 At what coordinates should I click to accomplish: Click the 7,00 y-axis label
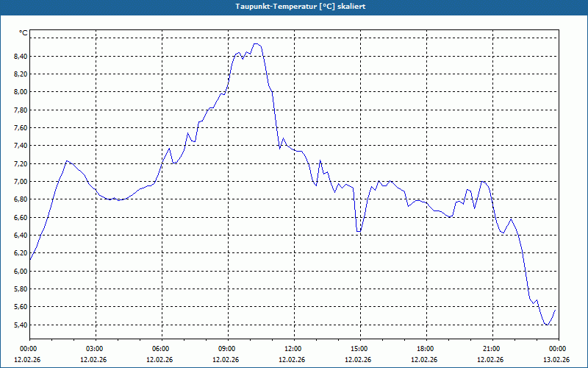[x=21, y=182]
